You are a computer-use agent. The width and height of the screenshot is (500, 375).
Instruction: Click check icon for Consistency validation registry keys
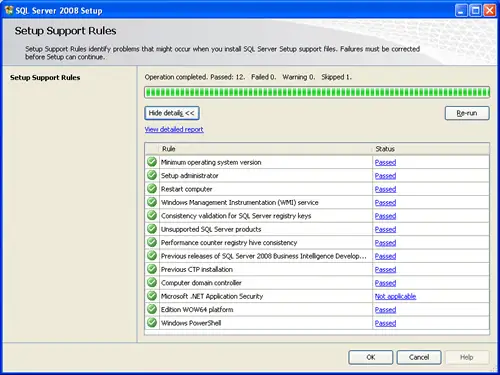tap(152, 215)
